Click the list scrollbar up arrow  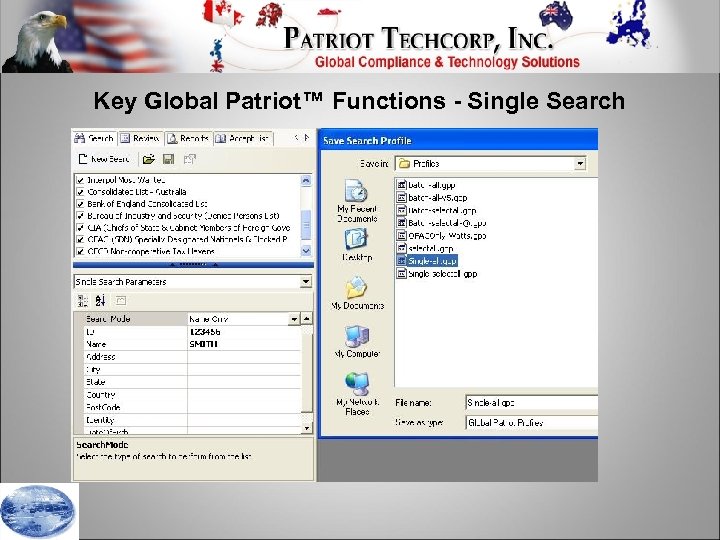pos(306,180)
